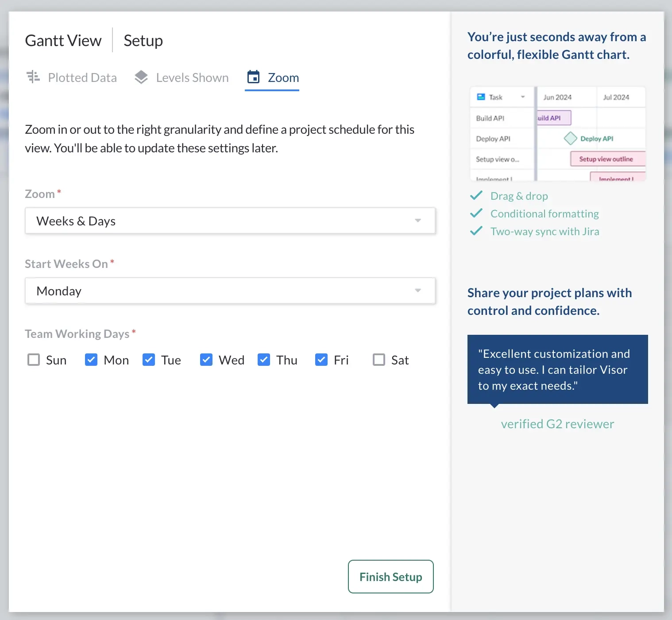Click the checkmark beside Two-way sync with Jira
This screenshot has width=672, height=620.
pyautogui.click(x=476, y=231)
